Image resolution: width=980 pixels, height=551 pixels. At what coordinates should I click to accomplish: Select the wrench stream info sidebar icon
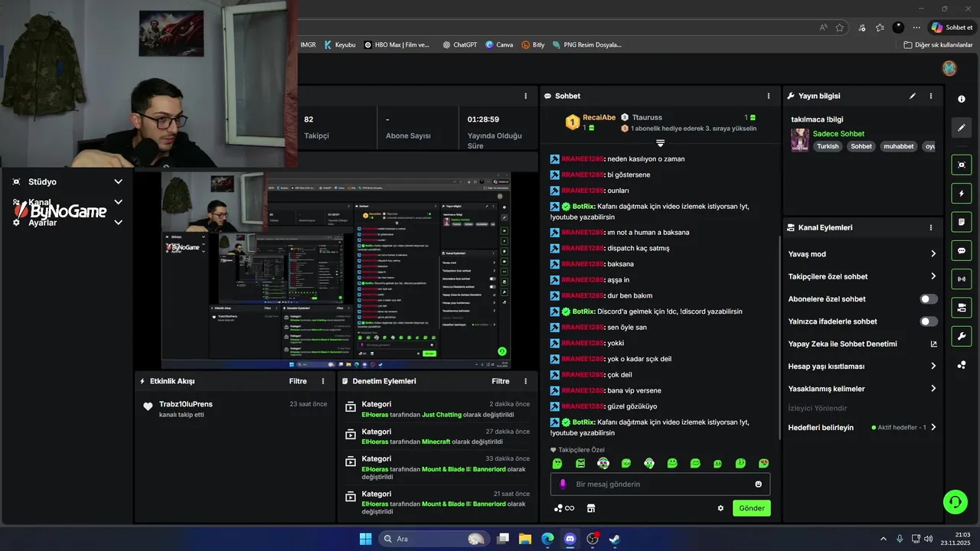click(x=962, y=336)
